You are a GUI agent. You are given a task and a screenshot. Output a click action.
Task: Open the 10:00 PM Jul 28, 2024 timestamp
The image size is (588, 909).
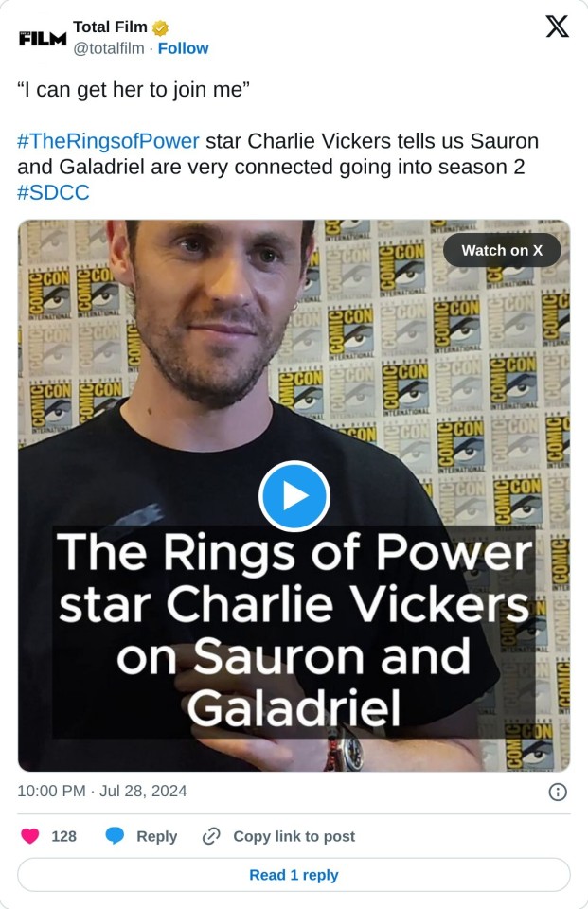102,791
